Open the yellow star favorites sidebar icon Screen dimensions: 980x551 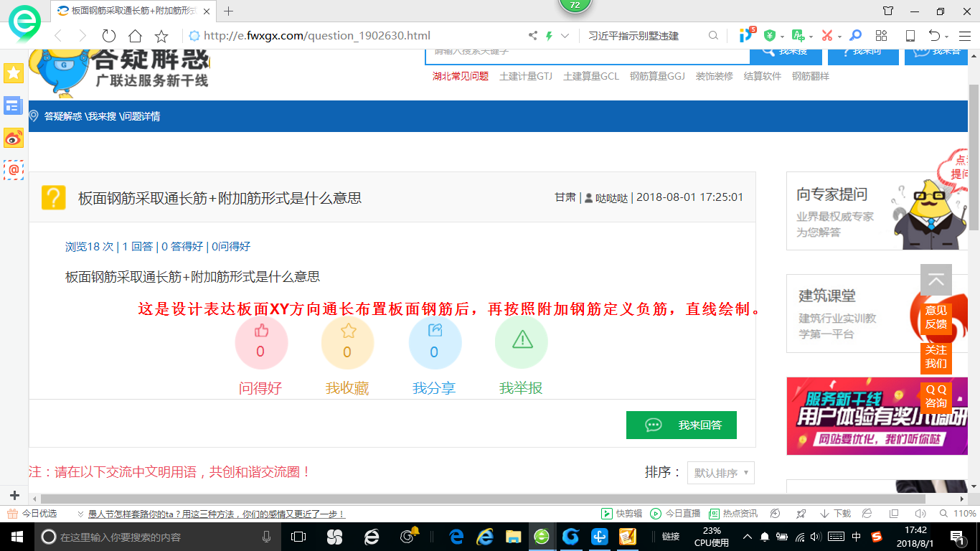(x=14, y=72)
